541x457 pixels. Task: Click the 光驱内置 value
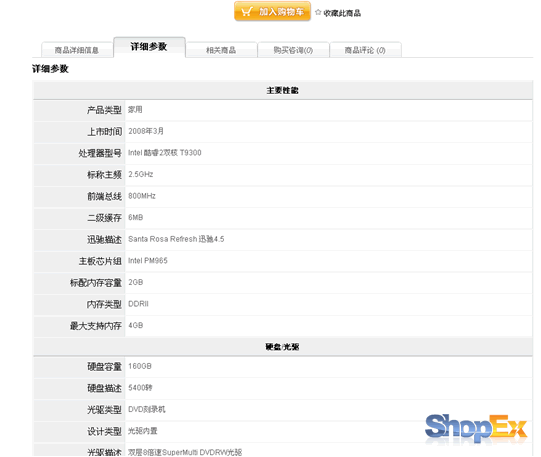[142, 431]
